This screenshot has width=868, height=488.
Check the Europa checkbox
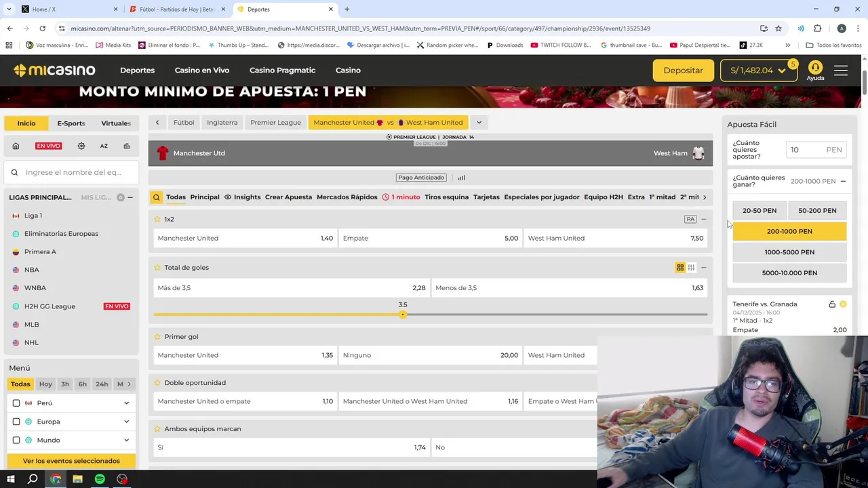coord(16,422)
